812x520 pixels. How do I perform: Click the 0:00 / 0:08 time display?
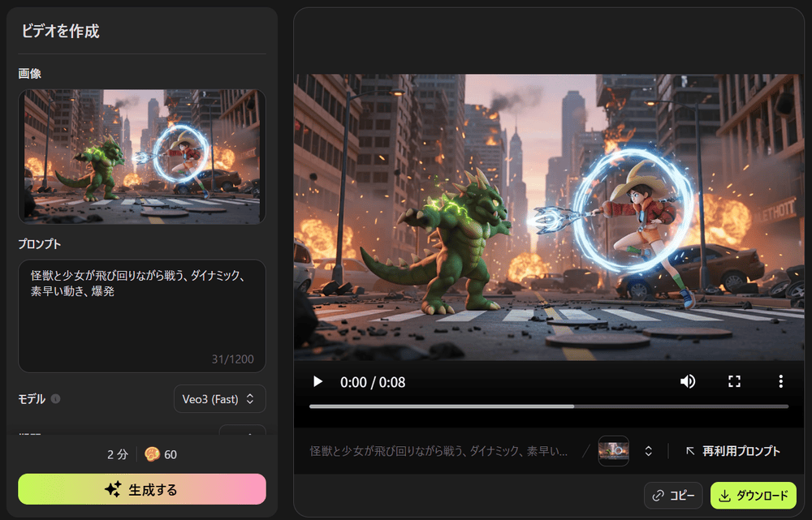tap(373, 382)
